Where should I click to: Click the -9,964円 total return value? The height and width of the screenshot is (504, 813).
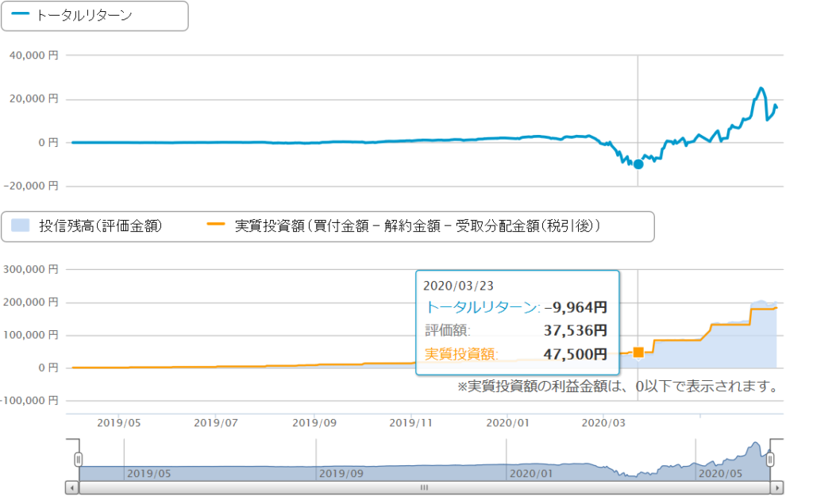pyautogui.click(x=576, y=307)
